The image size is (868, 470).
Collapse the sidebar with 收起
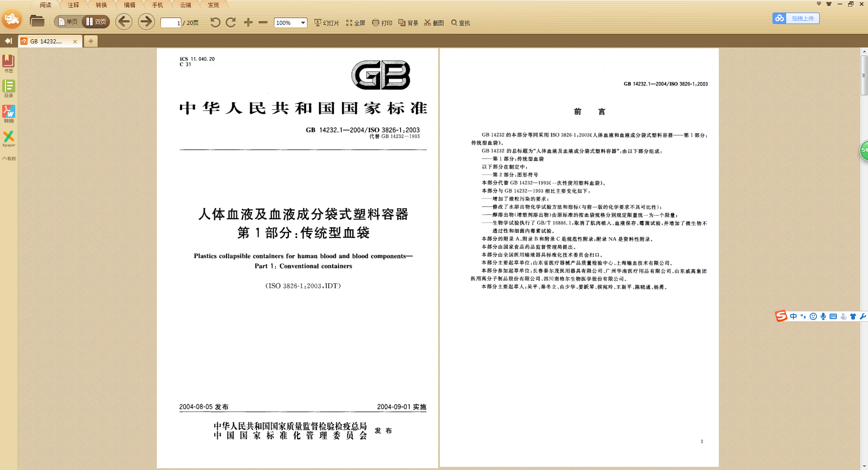click(9, 159)
